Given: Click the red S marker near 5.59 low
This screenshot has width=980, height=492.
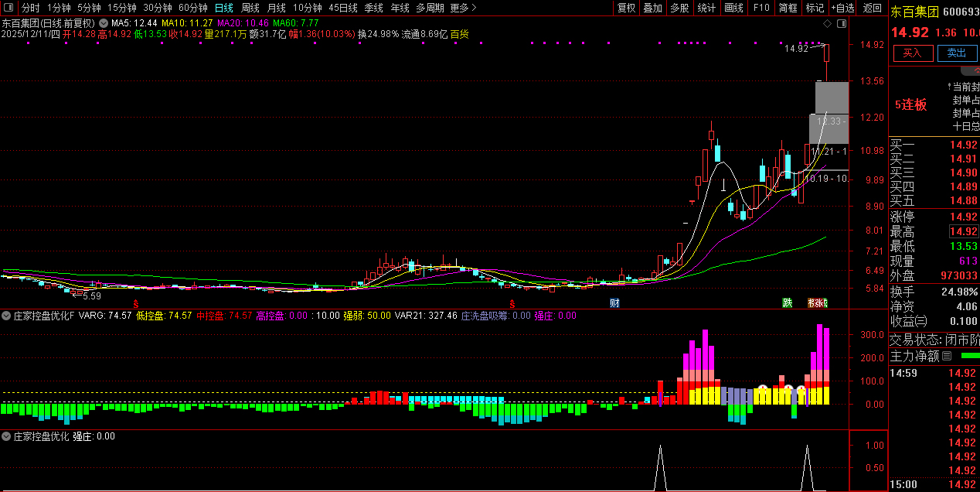Looking at the screenshot, I should click(x=136, y=303).
